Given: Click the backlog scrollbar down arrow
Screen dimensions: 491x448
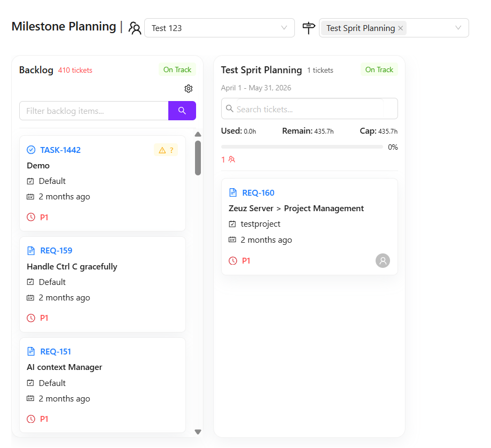Looking at the screenshot, I should [198, 431].
